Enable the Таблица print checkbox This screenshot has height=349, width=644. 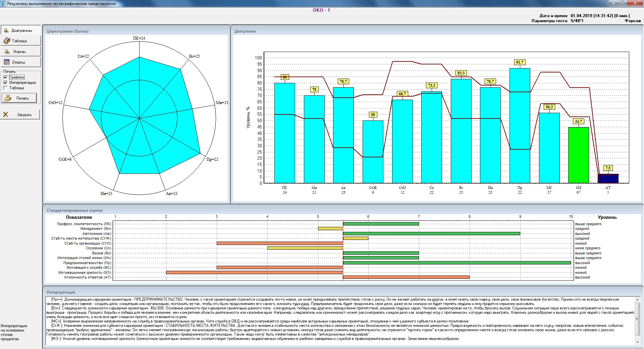5,88
